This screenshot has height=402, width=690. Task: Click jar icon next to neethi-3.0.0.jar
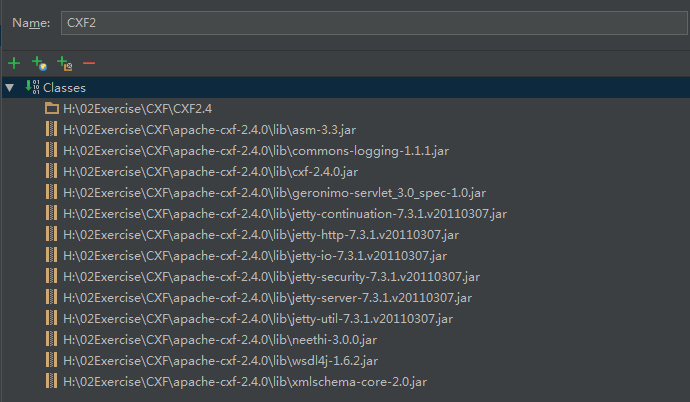click(x=51, y=339)
